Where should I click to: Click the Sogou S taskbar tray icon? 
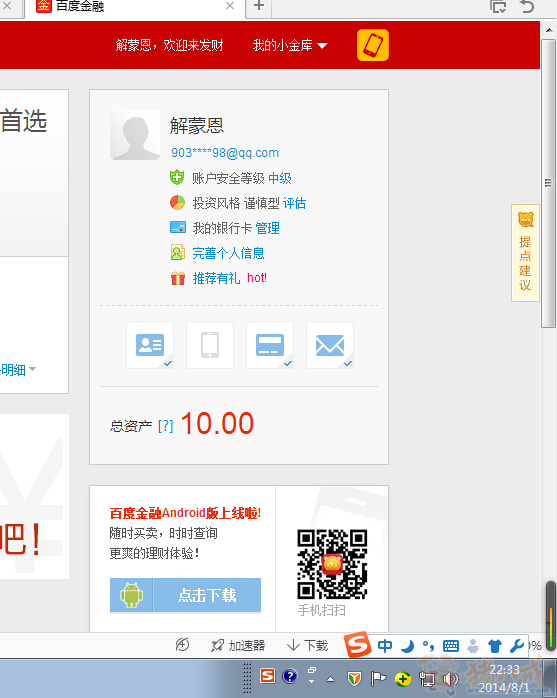(268, 676)
